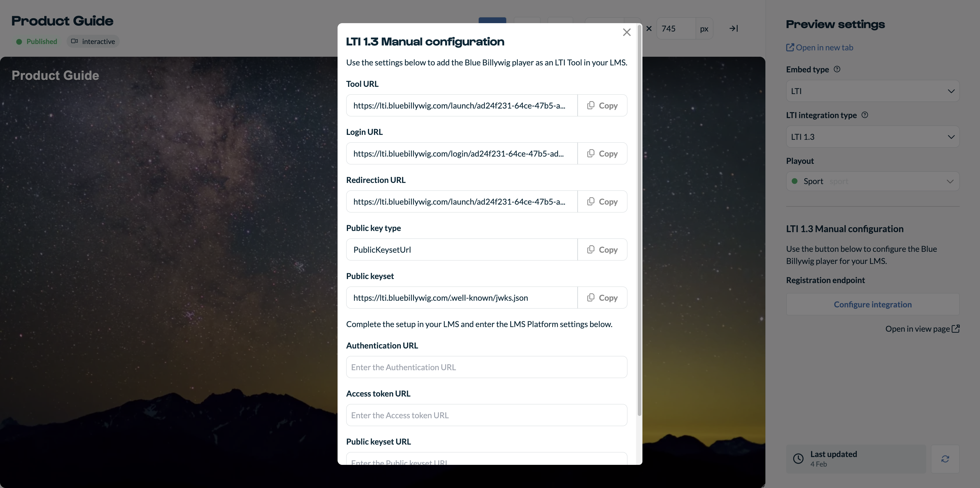Copy the Public key type value
The height and width of the screenshot is (488, 980).
point(602,250)
